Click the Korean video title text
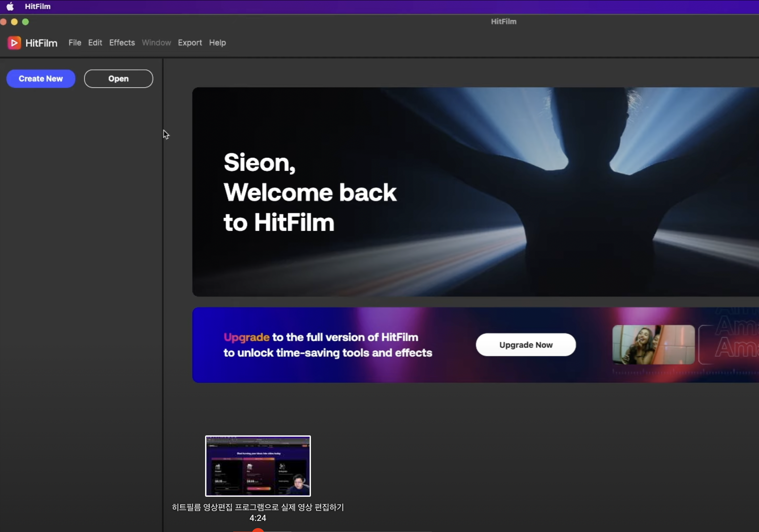Image resolution: width=759 pixels, height=532 pixels. click(258, 507)
